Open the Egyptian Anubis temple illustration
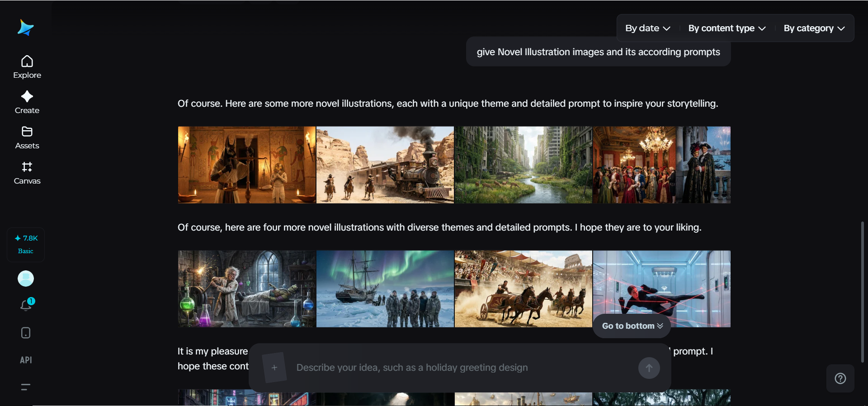The height and width of the screenshot is (406, 868). click(x=247, y=165)
